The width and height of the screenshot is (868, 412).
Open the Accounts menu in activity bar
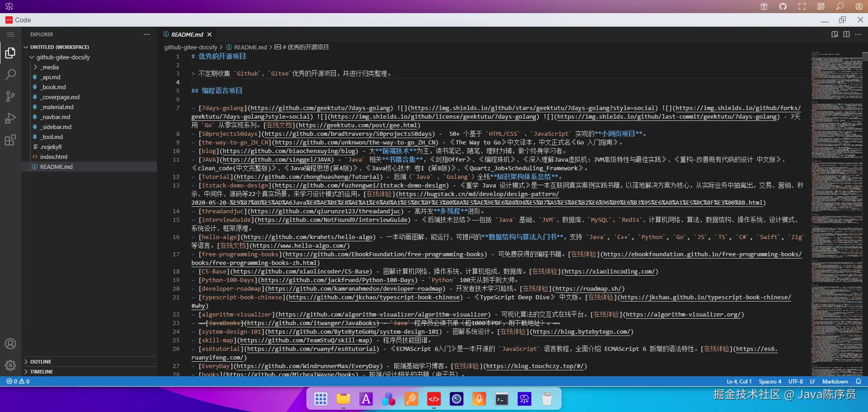pyautogui.click(x=10, y=344)
